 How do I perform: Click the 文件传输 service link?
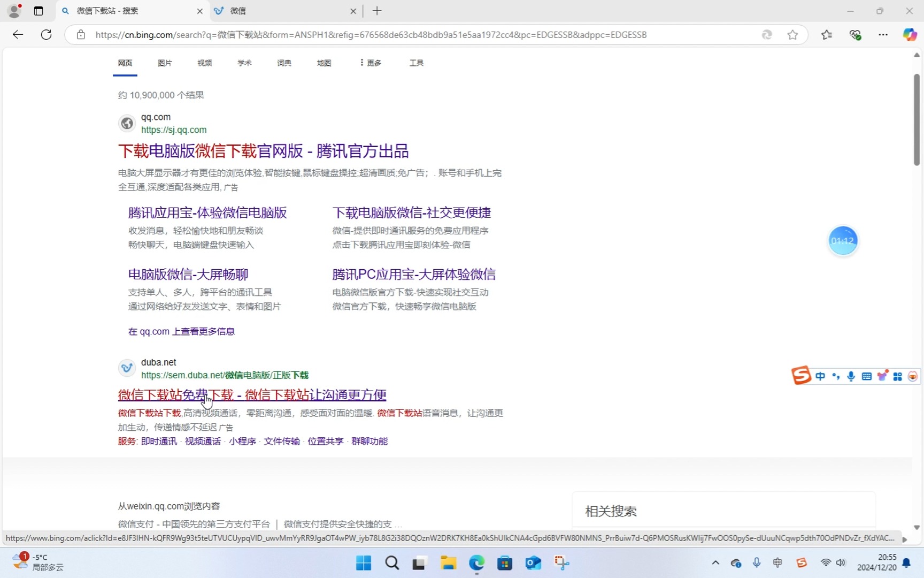click(x=282, y=442)
